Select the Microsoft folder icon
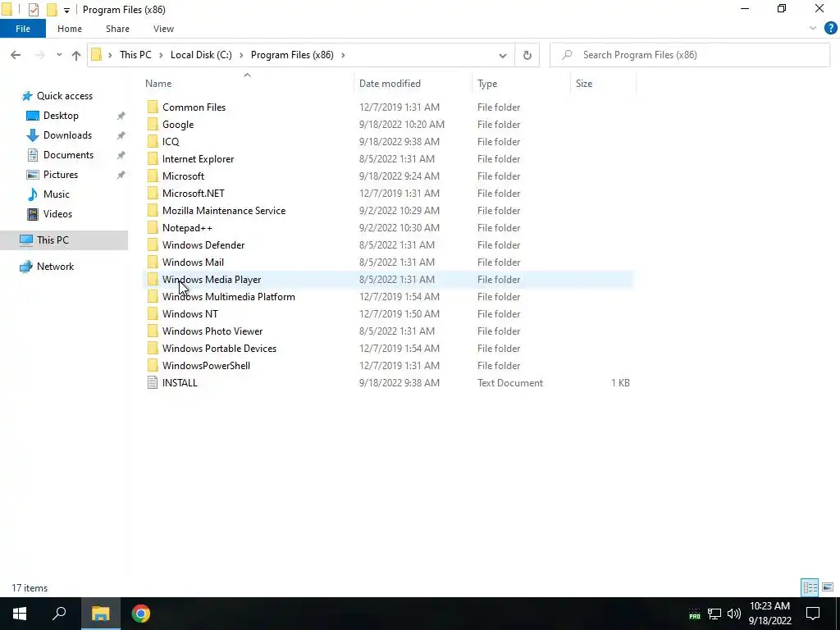The width and height of the screenshot is (840, 630). pyautogui.click(x=153, y=176)
